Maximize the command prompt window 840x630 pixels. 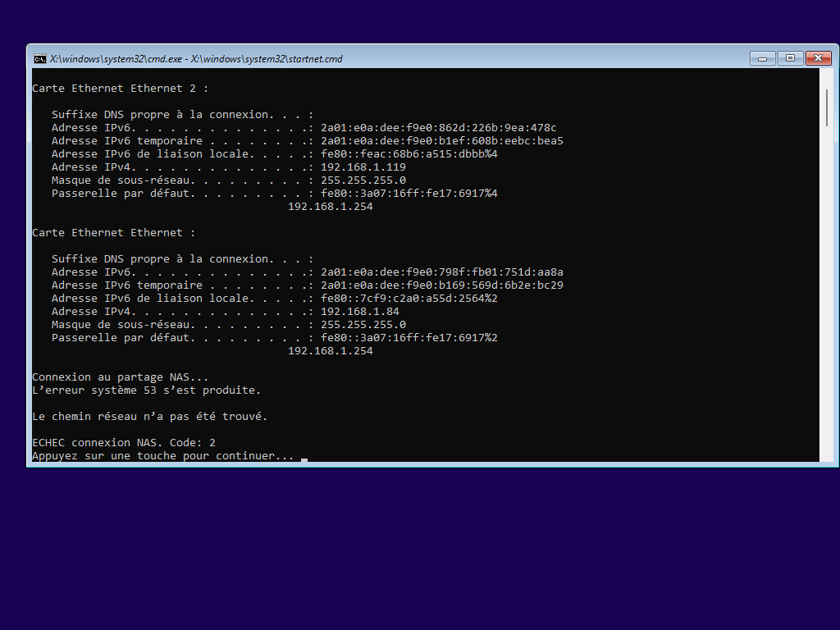[790, 58]
